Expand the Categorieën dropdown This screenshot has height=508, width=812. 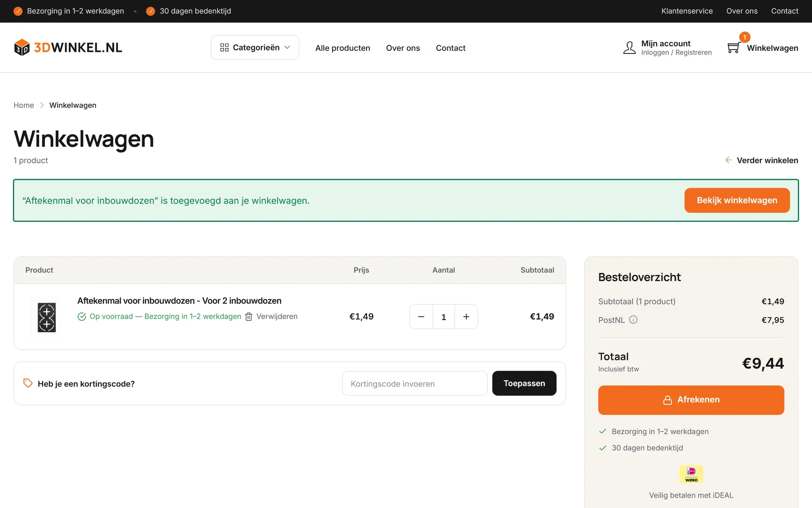[255, 47]
